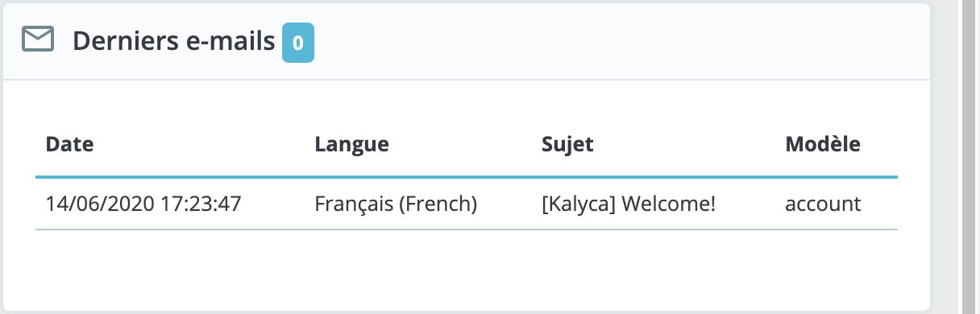Screen dimensions: 980x314
Task: Click the Modèle column header
Action: (823, 145)
